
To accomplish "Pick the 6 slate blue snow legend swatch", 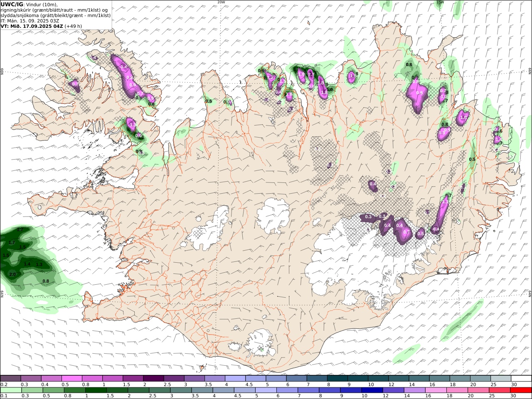I will point(296,378).
